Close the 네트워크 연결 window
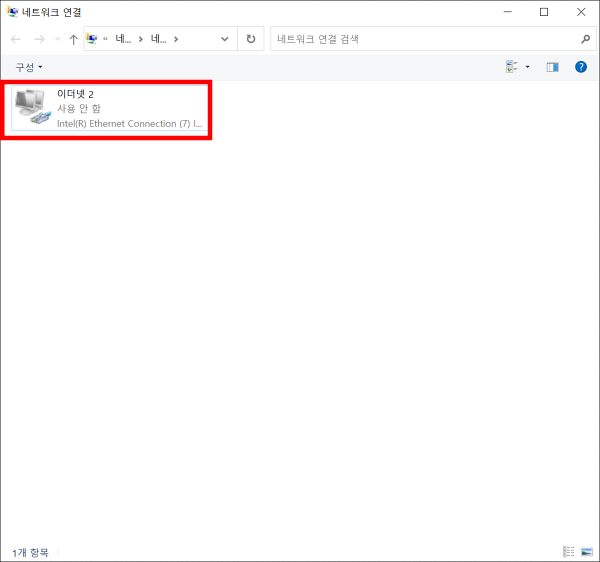The height and width of the screenshot is (562, 600). click(x=581, y=12)
